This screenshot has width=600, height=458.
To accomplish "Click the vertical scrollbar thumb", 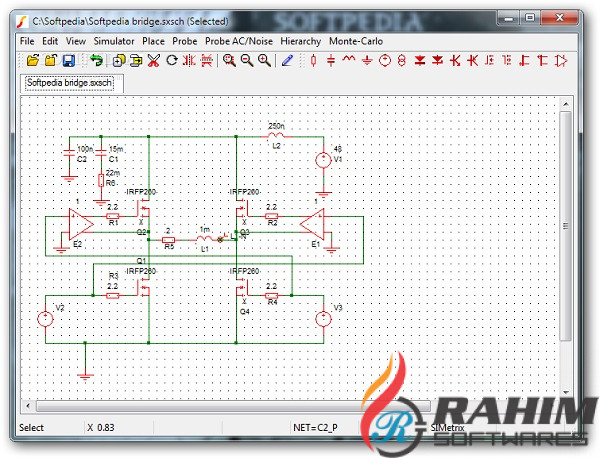I will pyautogui.click(x=566, y=226).
